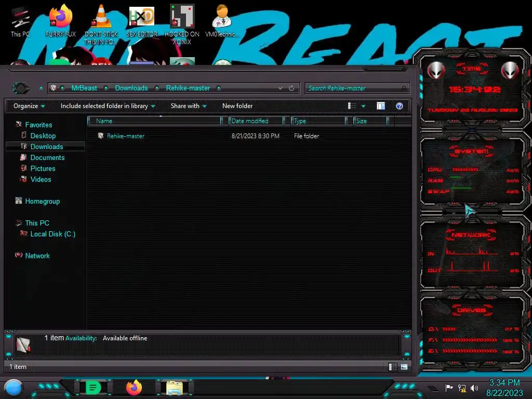Sort by the Size column header
Screen dimensions: 532x399
(370, 121)
